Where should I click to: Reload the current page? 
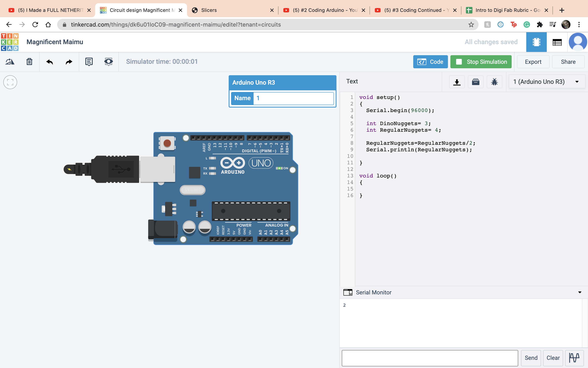35,25
